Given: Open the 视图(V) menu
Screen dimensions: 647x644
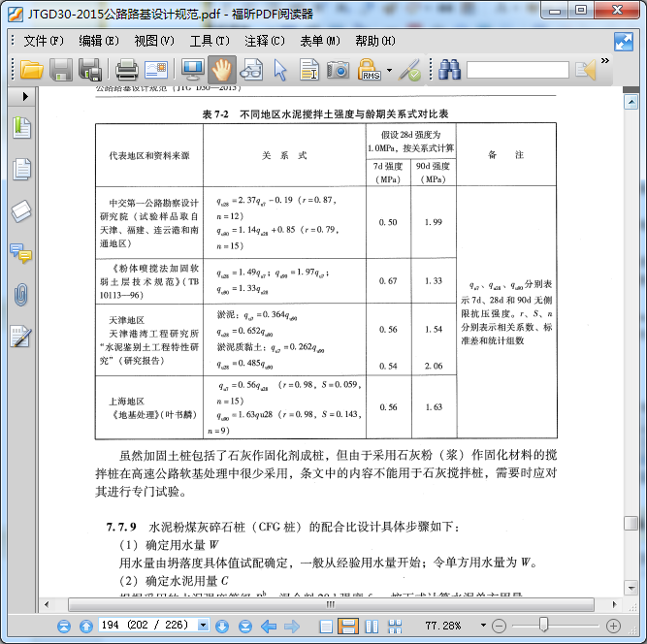Looking at the screenshot, I should [154, 41].
